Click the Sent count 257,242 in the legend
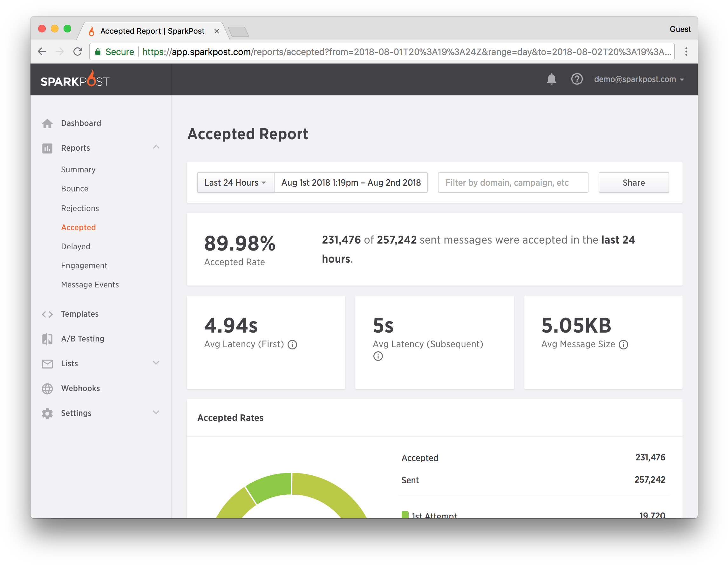Image resolution: width=728 pixels, height=565 pixels. pos(650,479)
